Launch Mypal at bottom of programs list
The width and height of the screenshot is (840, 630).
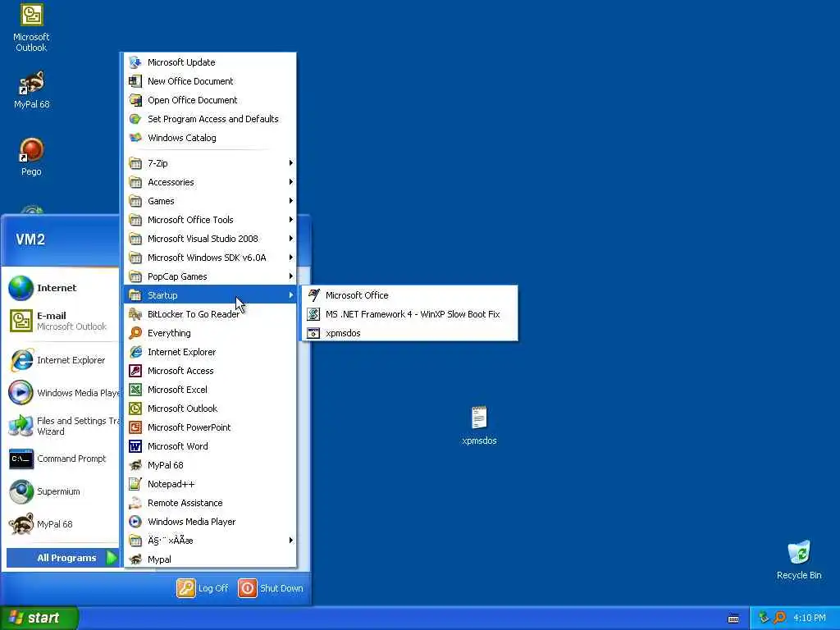[210, 559]
